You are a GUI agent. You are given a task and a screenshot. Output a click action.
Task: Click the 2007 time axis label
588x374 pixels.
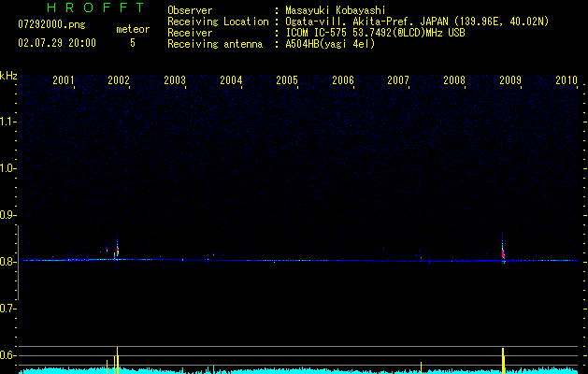click(x=398, y=80)
